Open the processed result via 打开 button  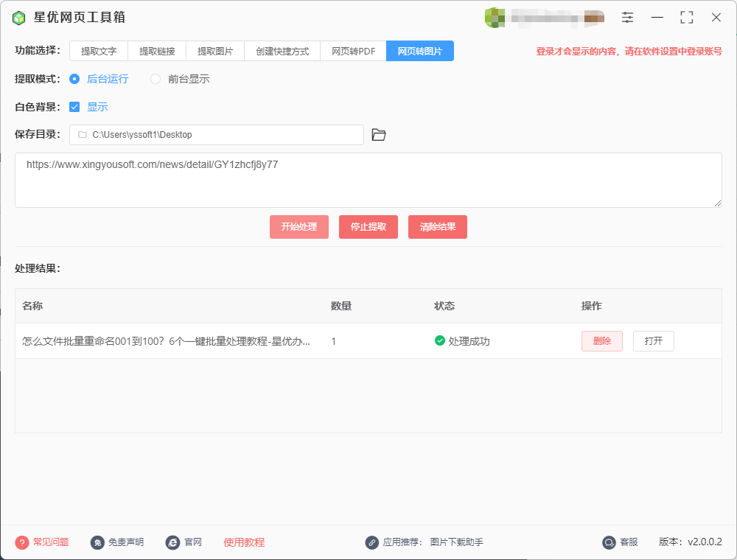653,341
